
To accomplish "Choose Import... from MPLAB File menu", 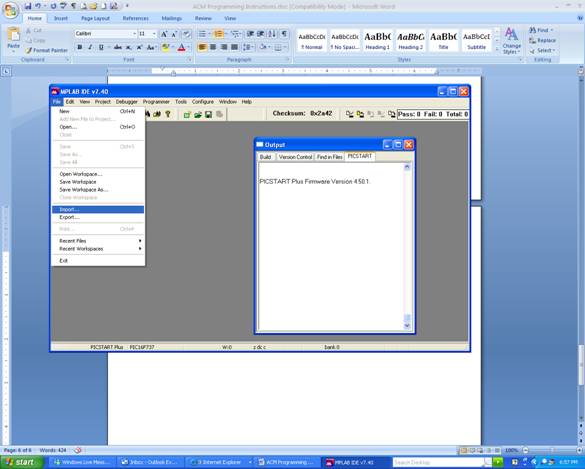I will coord(98,209).
